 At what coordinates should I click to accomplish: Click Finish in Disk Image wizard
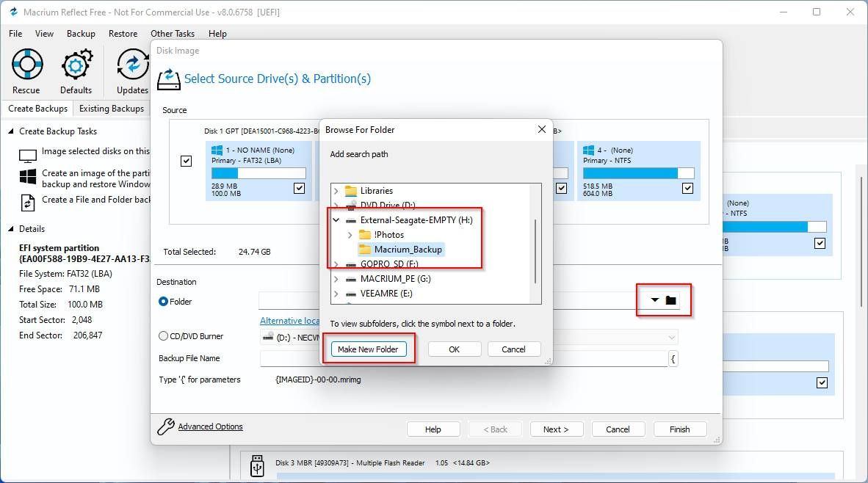point(679,429)
